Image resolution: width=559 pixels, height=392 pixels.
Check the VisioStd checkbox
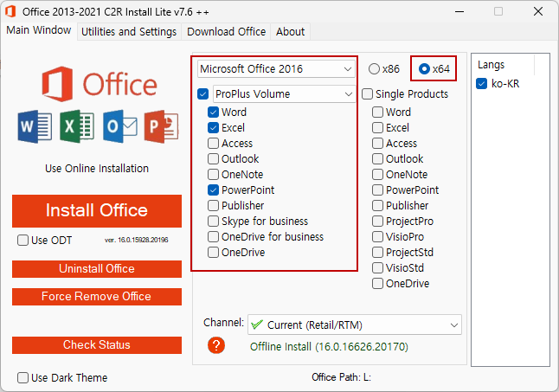click(x=377, y=268)
